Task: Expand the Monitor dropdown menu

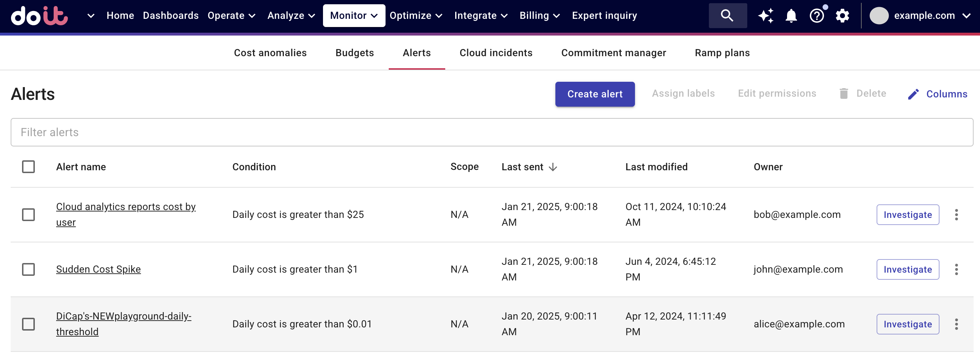Action: [x=354, y=16]
